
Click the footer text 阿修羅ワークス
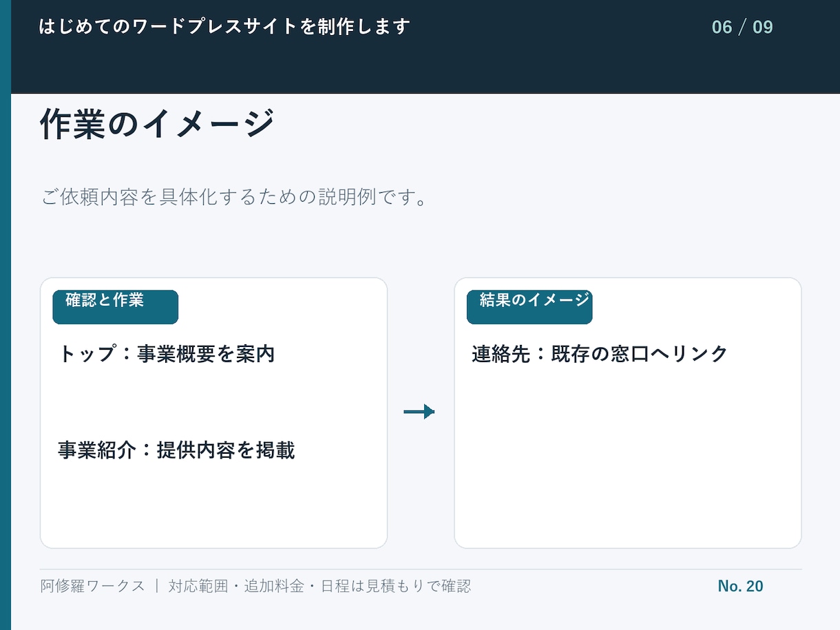tap(93, 586)
